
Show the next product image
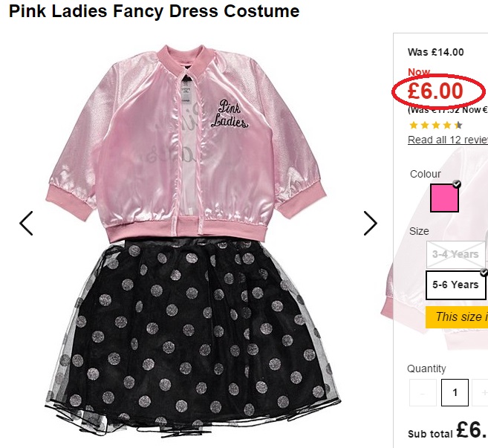[x=370, y=223]
